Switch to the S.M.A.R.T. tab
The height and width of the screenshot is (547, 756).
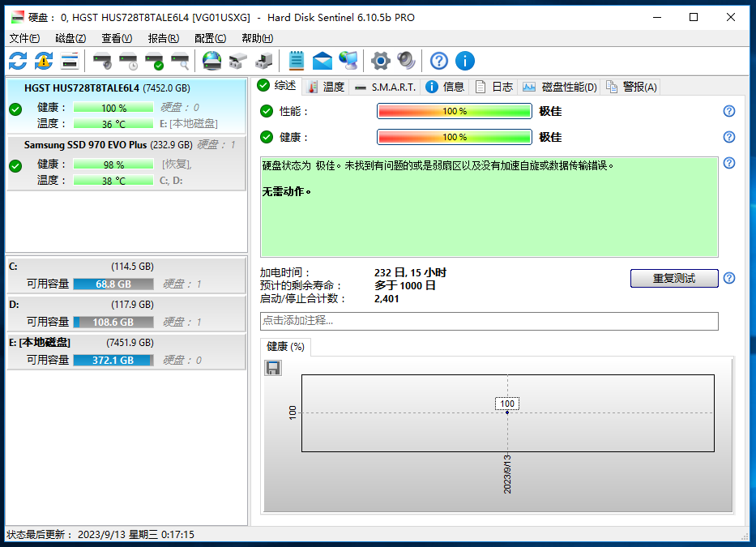(x=385, y=87)
